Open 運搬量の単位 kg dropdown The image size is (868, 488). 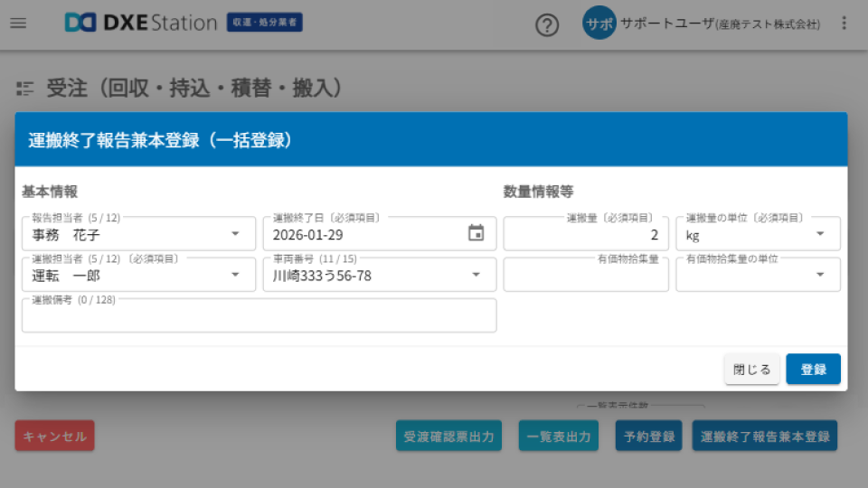coord(820,234)
